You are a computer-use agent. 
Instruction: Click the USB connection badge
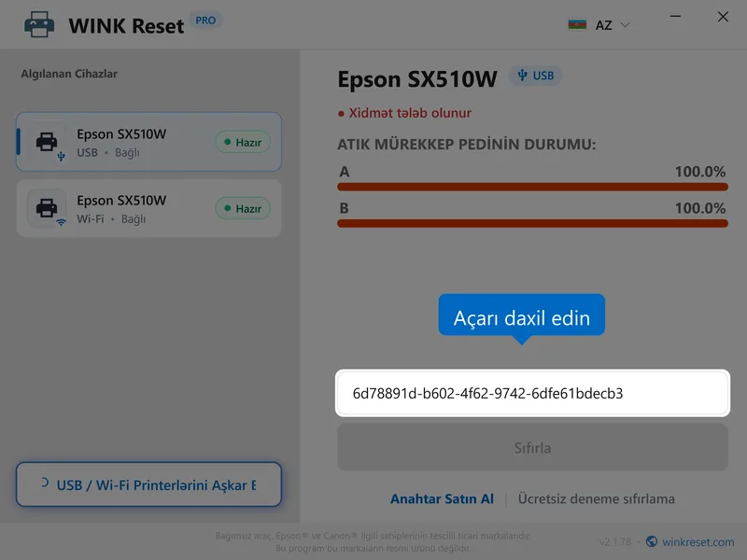coord(535,76)
